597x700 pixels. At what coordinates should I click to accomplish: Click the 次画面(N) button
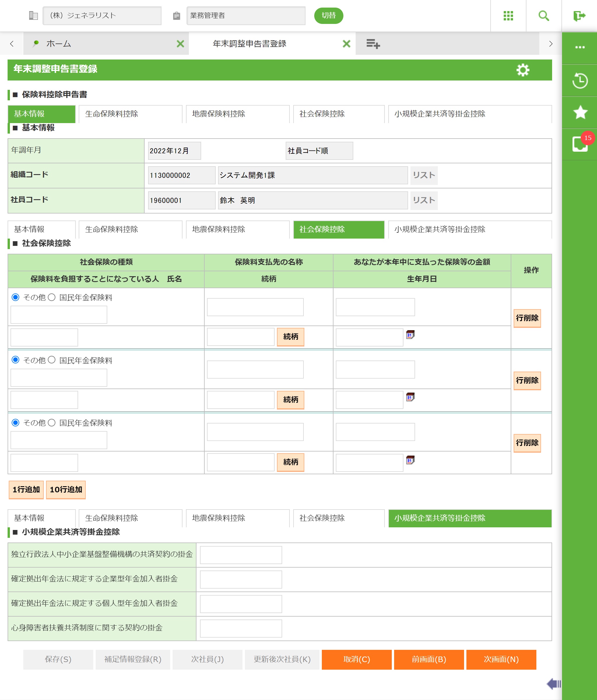coord(501,659)
